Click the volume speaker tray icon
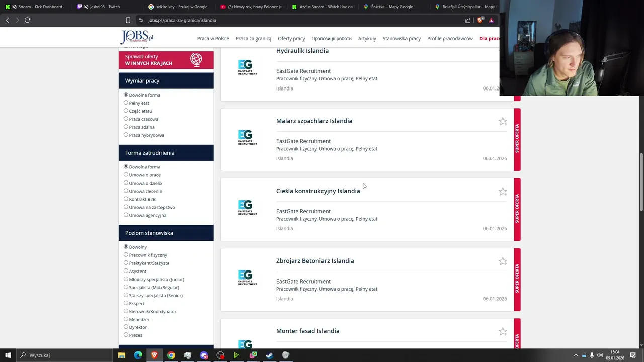Image resolution: width=644 pixels, height=362 pixels. 600,355
